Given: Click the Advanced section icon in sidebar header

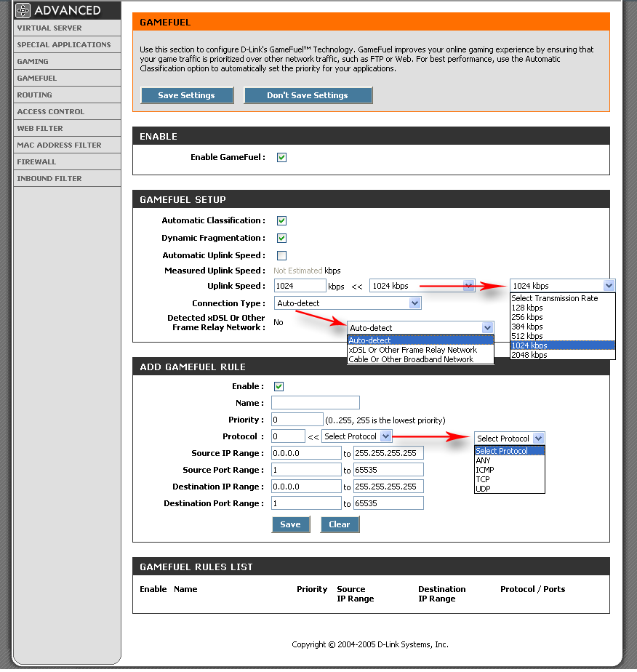Looking at the screenshot, I should click(23, 10).
